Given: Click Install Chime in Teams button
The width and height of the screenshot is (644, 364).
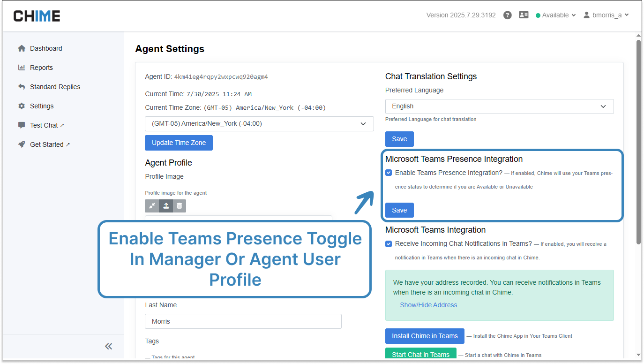Looking at the screenshot, I should 425,336.
